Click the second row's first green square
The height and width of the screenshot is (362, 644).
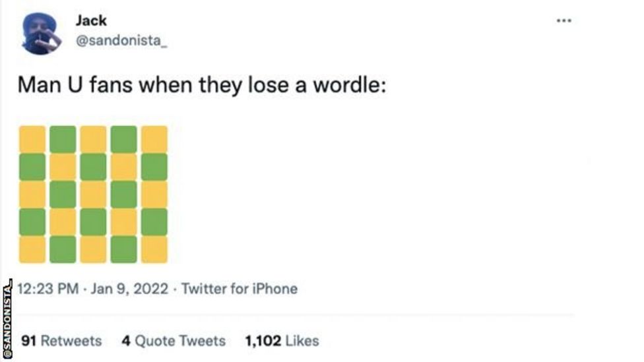(32, 167)
